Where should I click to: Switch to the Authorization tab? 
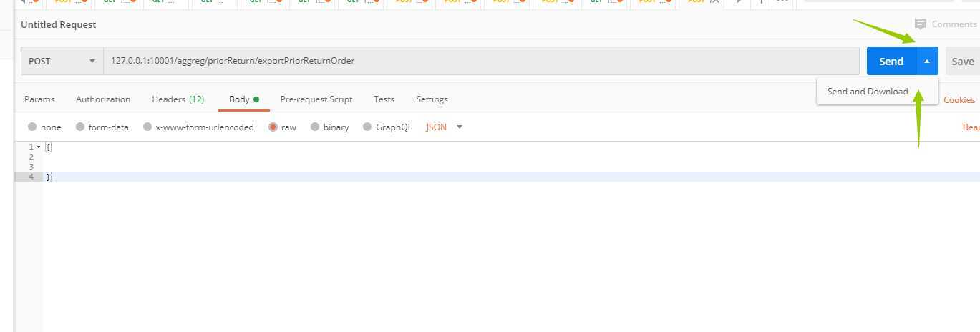point(103,99)
